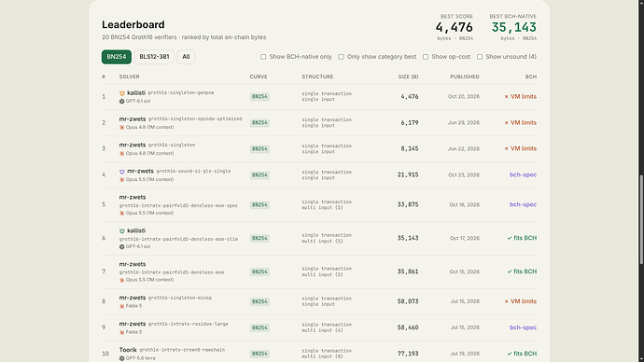The image size is (644, 362).
Task: Click Opus 5.5 model icon in row 4
Action: click(121, 179)
